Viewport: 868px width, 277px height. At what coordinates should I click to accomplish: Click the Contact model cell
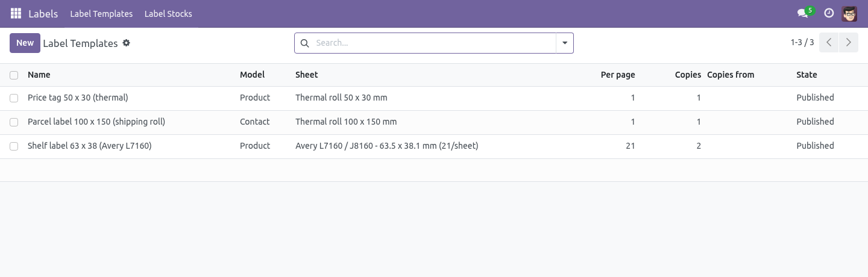click(254, 122)
